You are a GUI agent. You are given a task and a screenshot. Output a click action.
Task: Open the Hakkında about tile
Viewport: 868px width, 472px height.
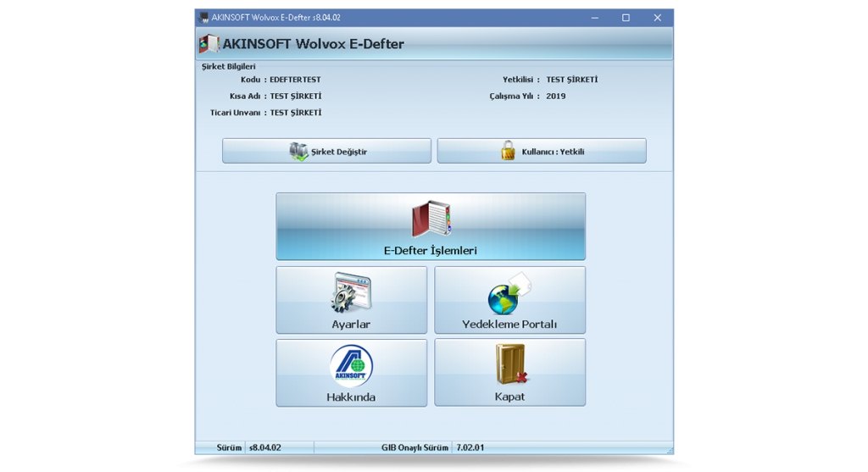pyautogui.click(x=351, y=372)
